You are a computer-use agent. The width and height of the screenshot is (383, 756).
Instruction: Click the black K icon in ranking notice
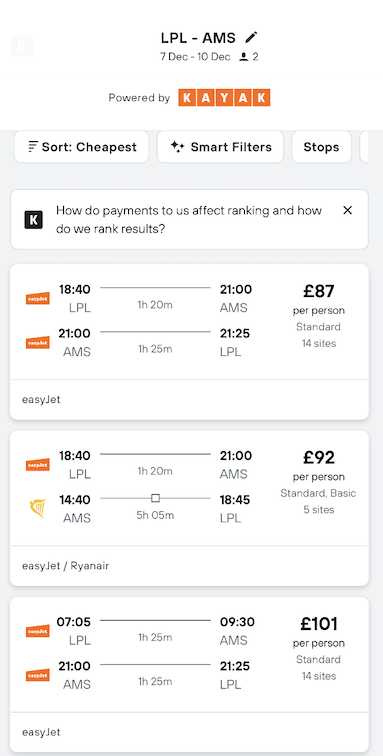[33, 219]
